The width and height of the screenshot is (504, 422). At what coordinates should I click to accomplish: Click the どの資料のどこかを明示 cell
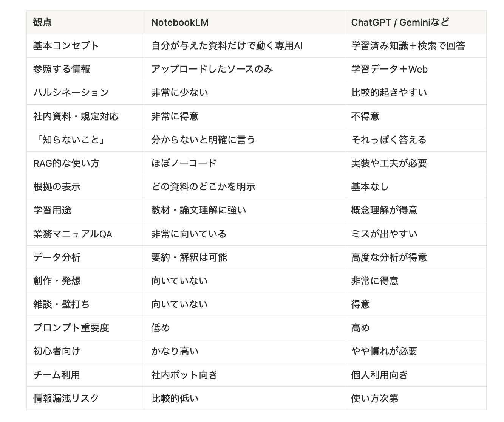(x=203, y=186)
